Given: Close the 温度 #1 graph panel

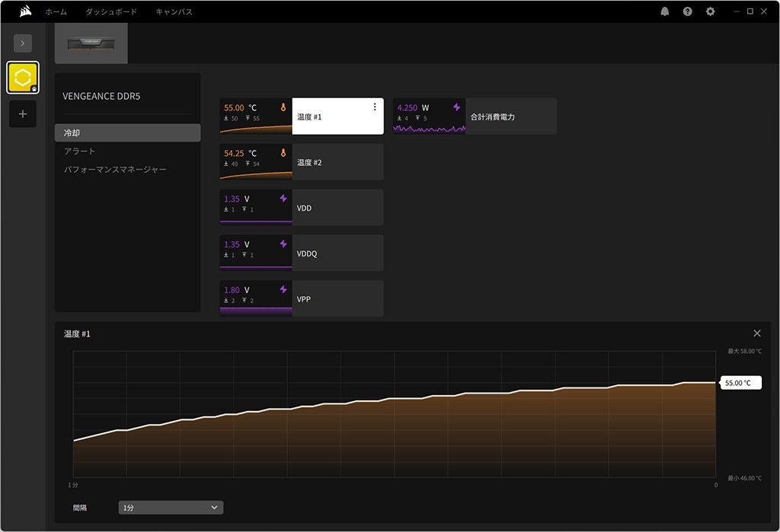Looking at the screenshot, I should point(756,333).
